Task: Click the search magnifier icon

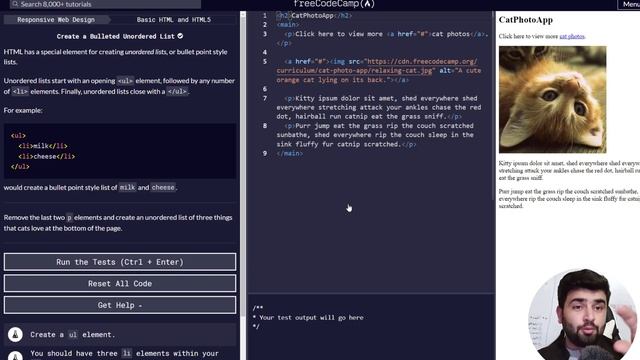Action: tap(15, 4)
